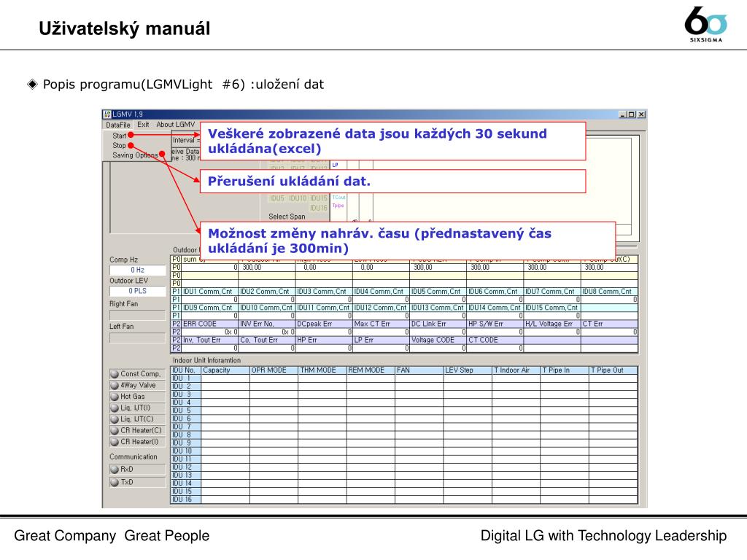The image size is (747, 560).
Task: Click the Tpipe legend entry in graph
Action: pyautogui.click(x=338, y=206)
